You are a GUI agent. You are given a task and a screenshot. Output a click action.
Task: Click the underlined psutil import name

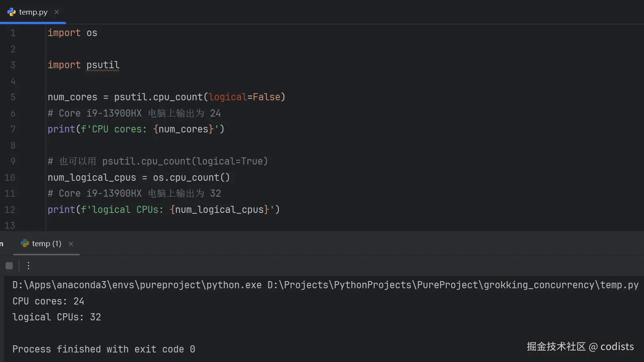coord(103,65)
